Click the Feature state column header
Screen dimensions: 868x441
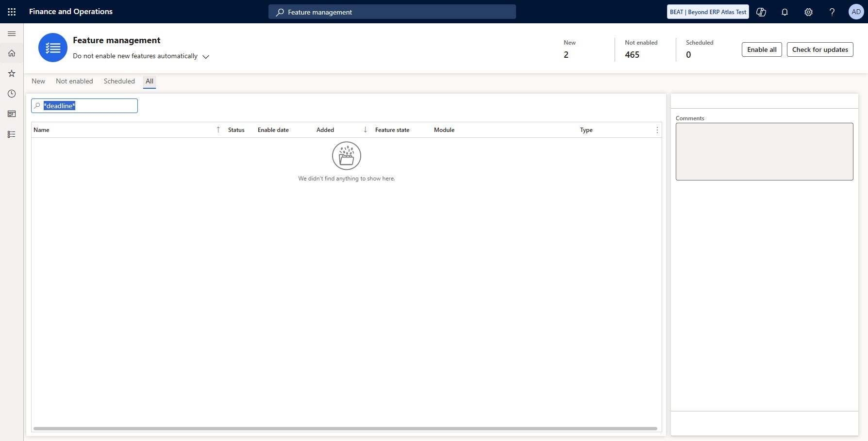[392, 130]
